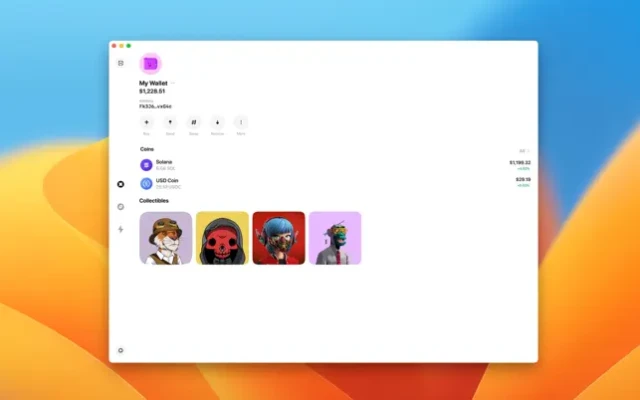640x400 pixels.
Task: Click the Collectibles section heading
Action: tap(154, 200)
